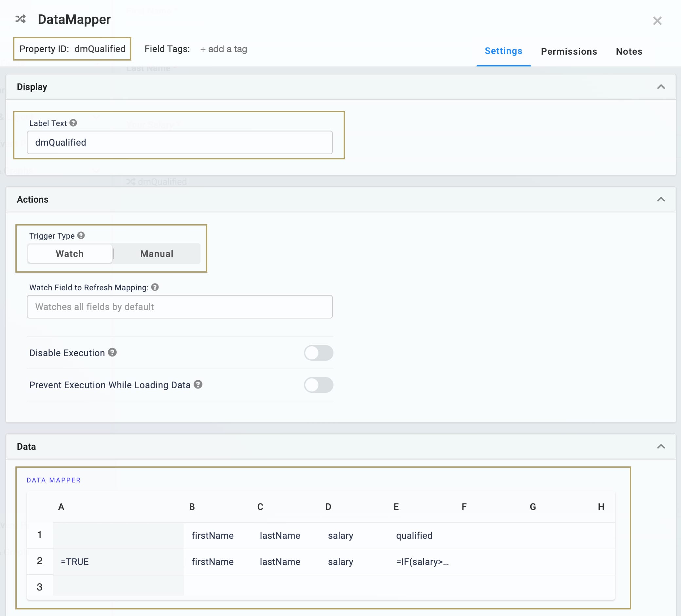Enable Prevent Execution While Loading Data

click(318, 385)
